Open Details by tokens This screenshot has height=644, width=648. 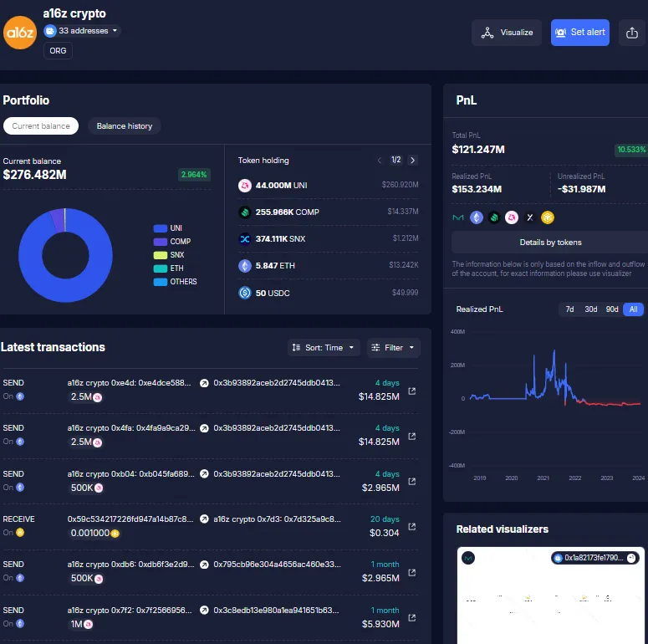coord(549,243)
